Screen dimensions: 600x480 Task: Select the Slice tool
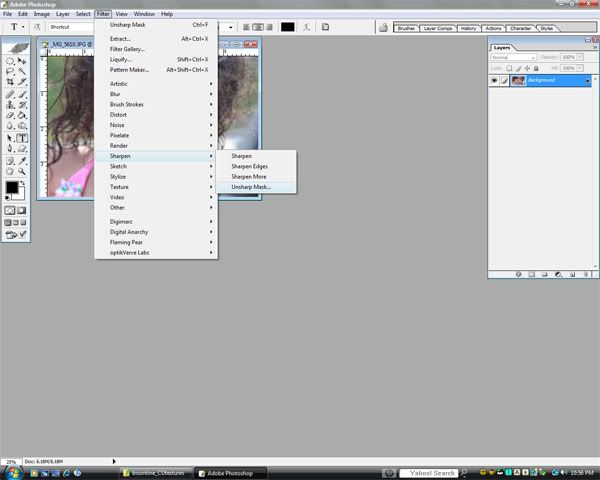click(22, 82)
